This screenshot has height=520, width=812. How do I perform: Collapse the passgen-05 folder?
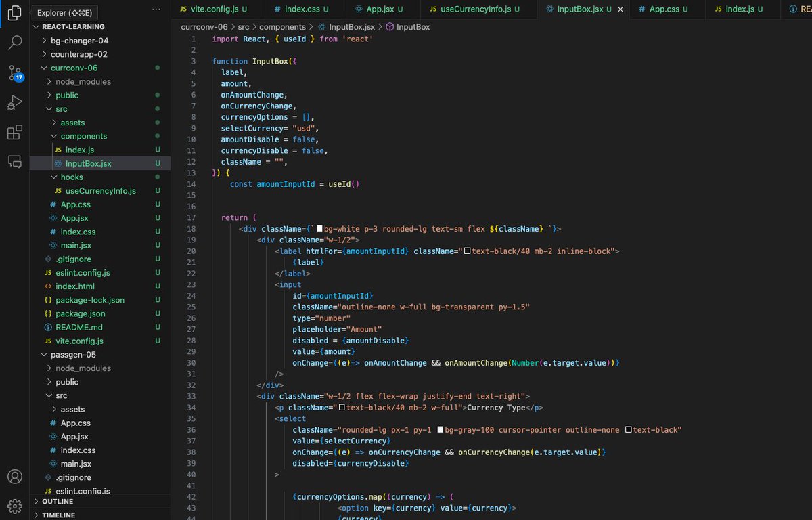click(x=44, y=355)
